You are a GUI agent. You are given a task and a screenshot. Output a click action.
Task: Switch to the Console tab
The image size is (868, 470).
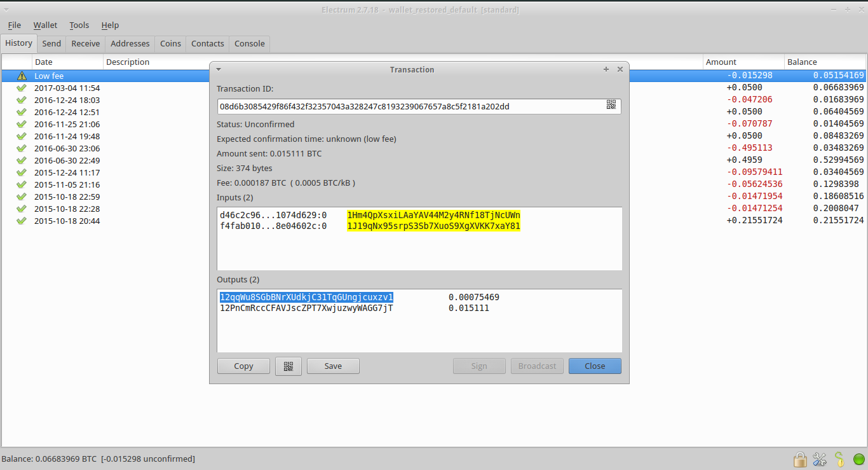point(250,43)
